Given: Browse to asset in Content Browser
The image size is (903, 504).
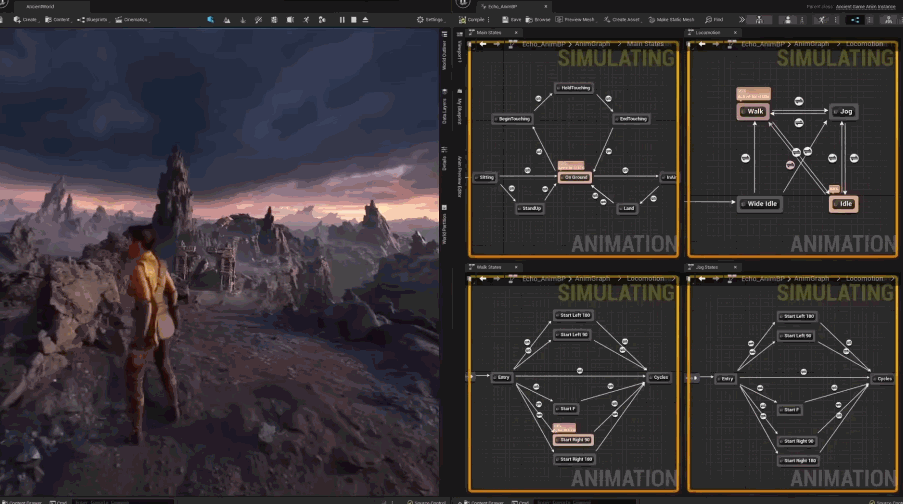Looking at the screenshot, I should (538, 20).
